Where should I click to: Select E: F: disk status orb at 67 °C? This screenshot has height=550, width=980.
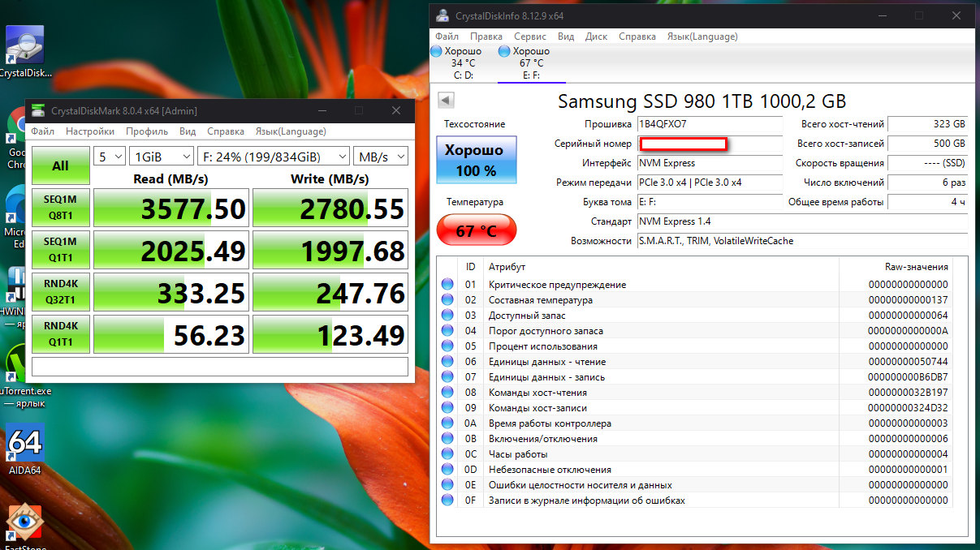pyautogui.click(x=504, y=51)
